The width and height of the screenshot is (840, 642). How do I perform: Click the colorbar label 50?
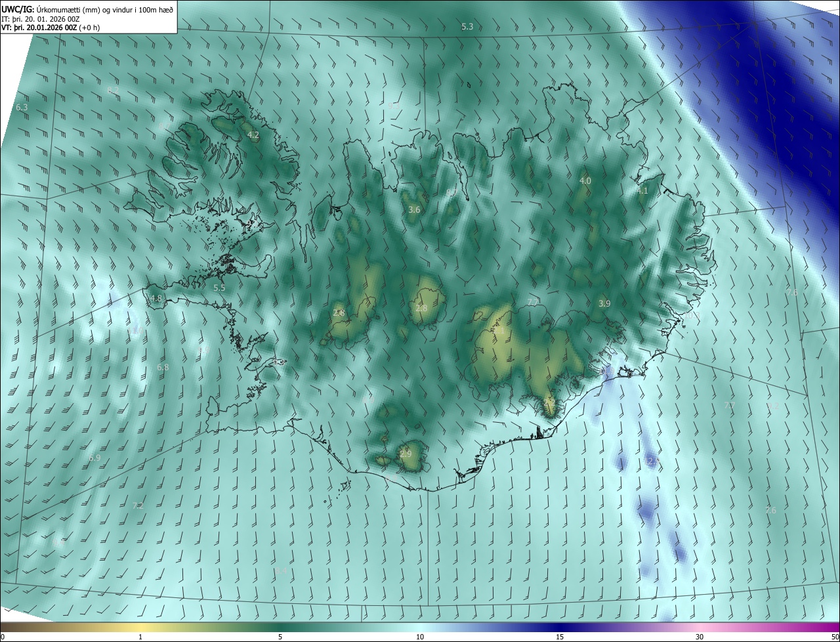[835, 637]
